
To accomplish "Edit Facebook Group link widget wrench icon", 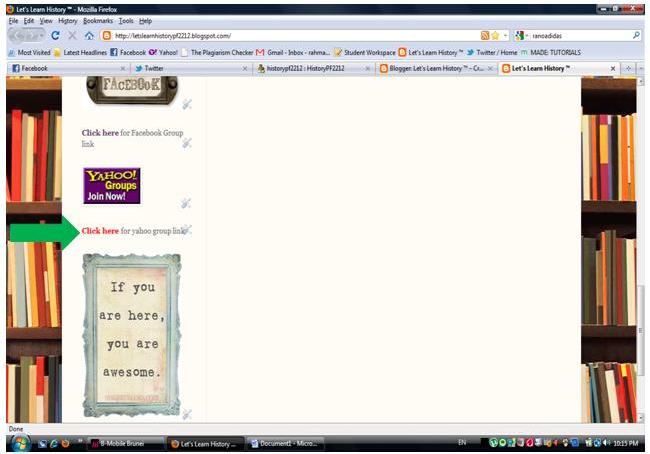I will [187, 143].
